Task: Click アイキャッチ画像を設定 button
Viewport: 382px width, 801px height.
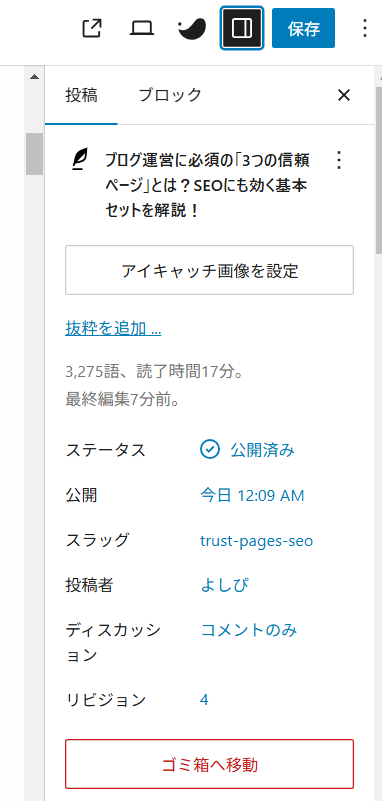Action: 209,270
